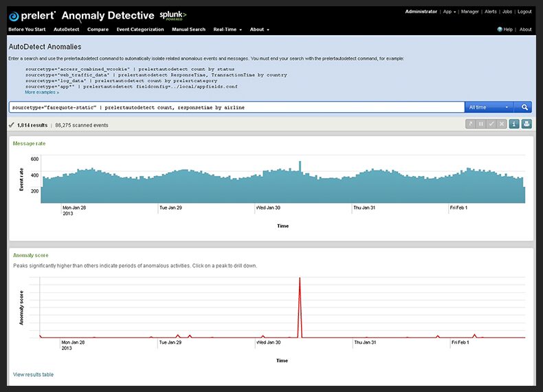Image resolution: width=543 pixels, height=392 pixels.
Task: Click the print results icon
Action: coord(527,124)
